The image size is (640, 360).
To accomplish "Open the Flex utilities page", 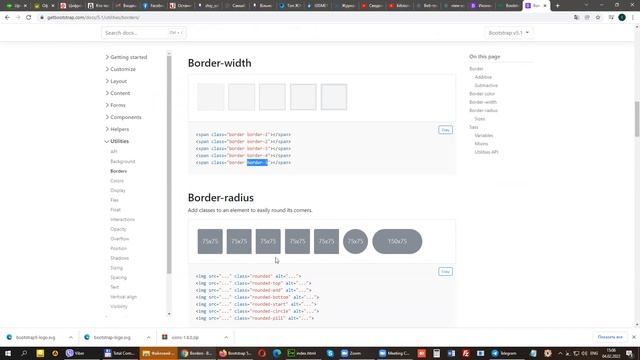I will click(114, 200).
